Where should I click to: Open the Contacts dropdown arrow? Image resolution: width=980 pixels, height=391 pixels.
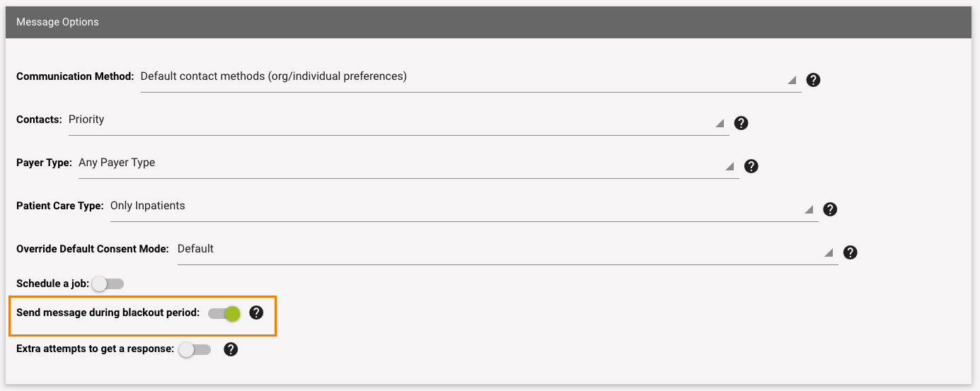pos(720,124)
